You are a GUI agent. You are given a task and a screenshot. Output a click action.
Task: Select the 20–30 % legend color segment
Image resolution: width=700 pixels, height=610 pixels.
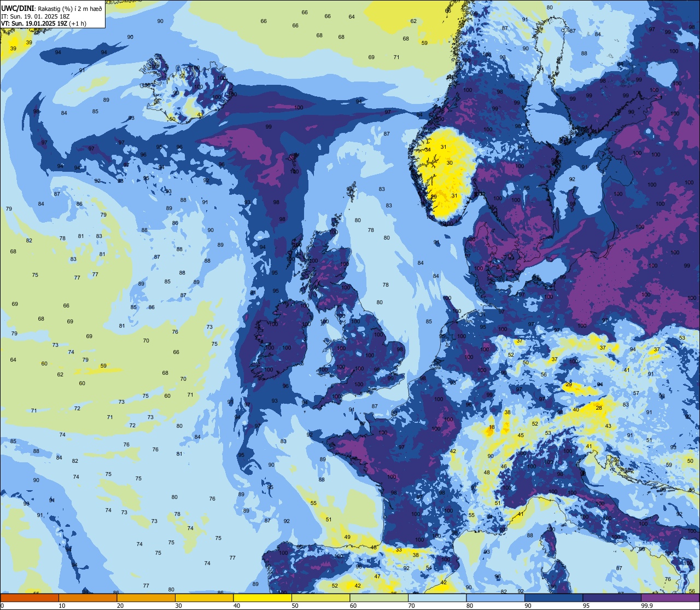point(146,597)
